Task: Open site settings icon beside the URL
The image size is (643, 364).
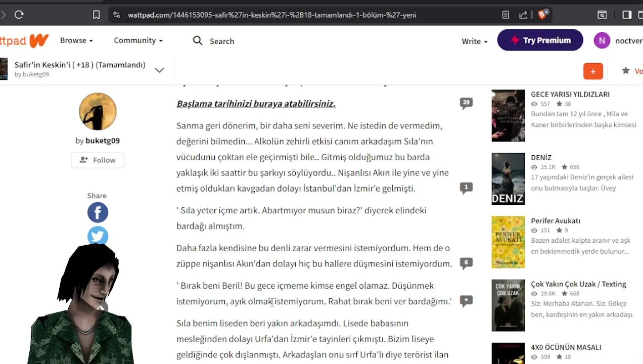Action: pos(117,15)
